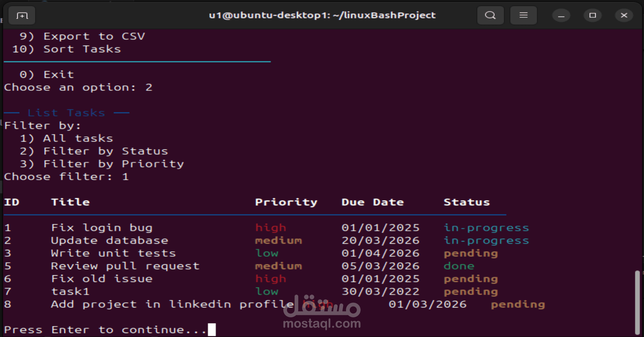Image resolution: width=644 pixels, height=337 pixels.
Task: Click 'pending' status of Write unit tests
Action: point(471,253)
